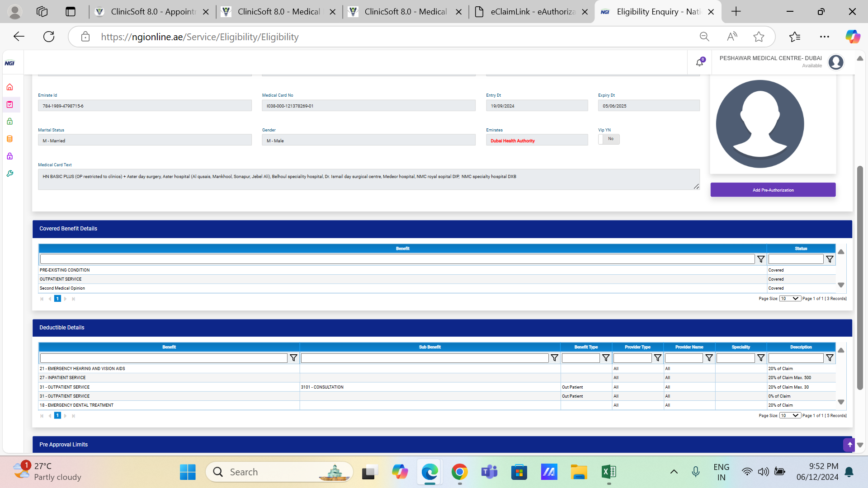Open the notification bell icon
868x488 pixels.
tap(699, 62)
